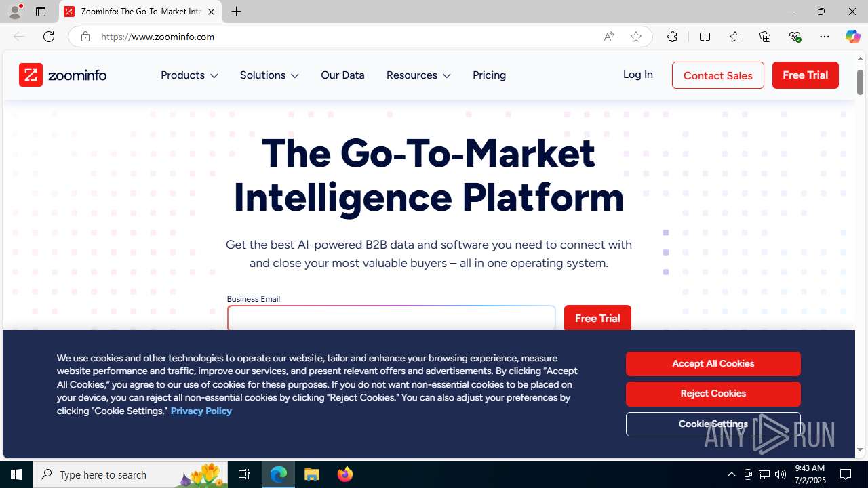Expand the Resources dropdown menu
This screenshot has height=488, width=868.
pyautogui.click(x=418, y=75)
